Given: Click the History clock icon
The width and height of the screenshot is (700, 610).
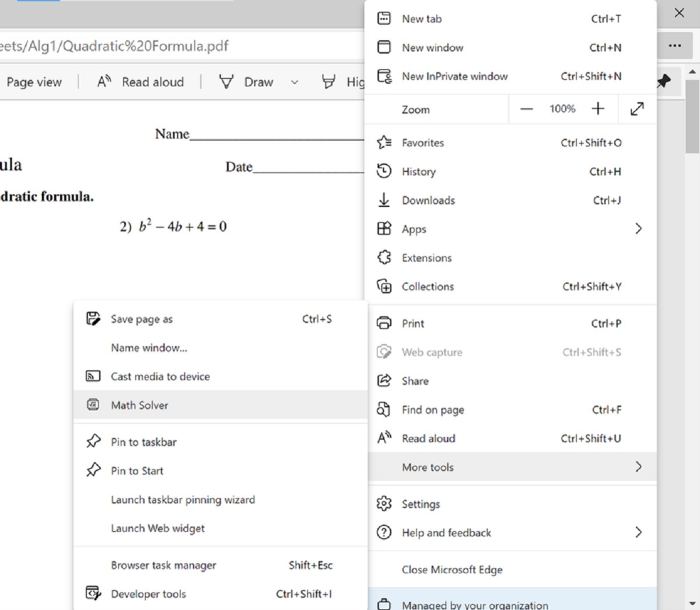Looking at the screenshot, I should coord(384,171).
